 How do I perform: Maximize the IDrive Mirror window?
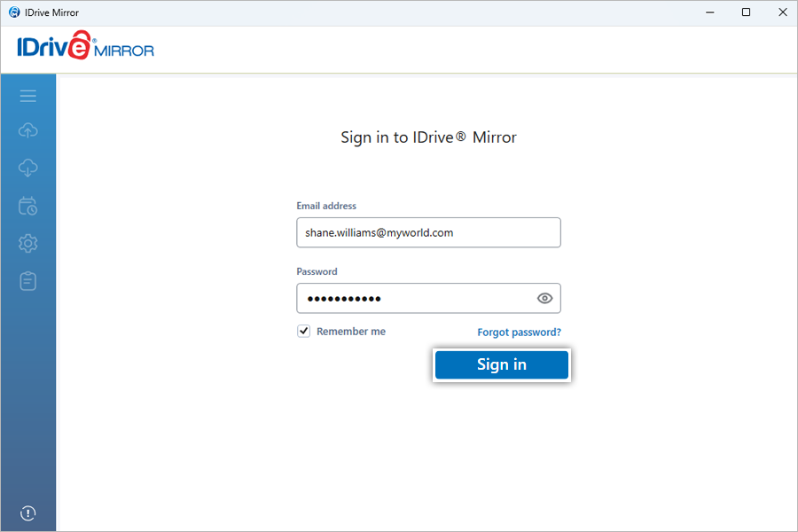[x=746, y=12]
